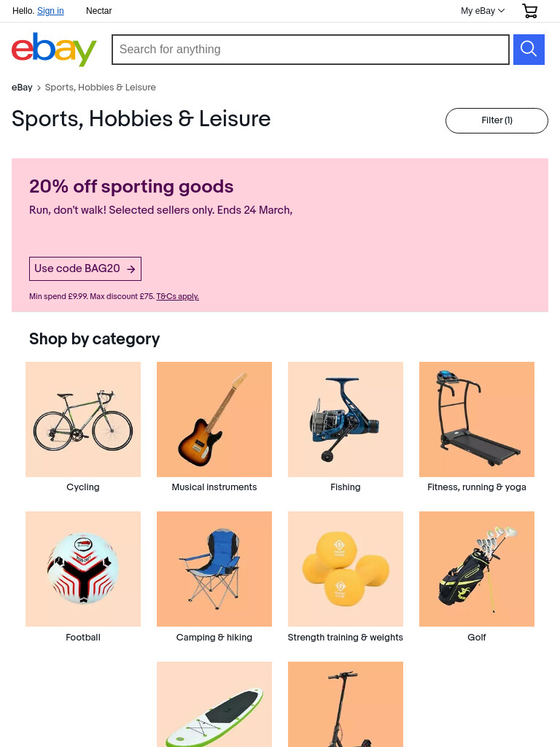Open the Golf bag category image
Viewport: 560px width, 747px height.
coord(477,569)
